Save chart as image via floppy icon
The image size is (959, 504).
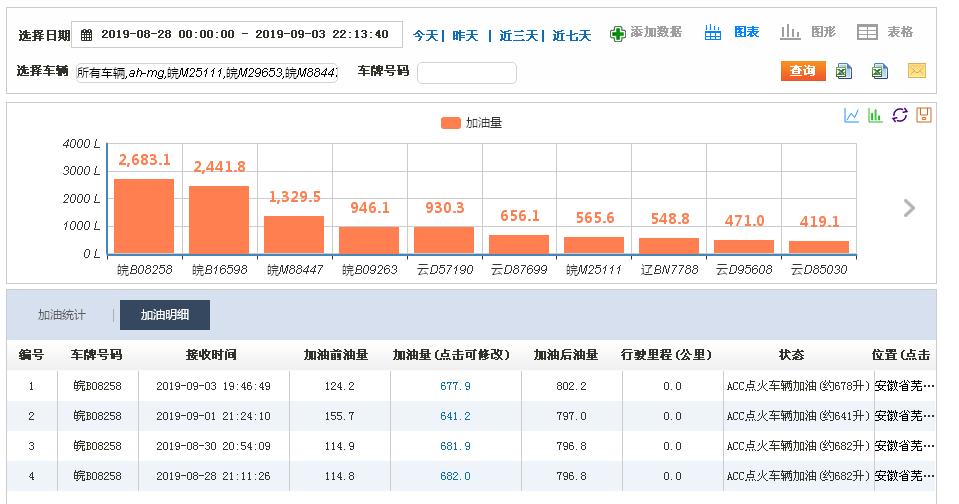pyautogui.click(x=924, y=115)
